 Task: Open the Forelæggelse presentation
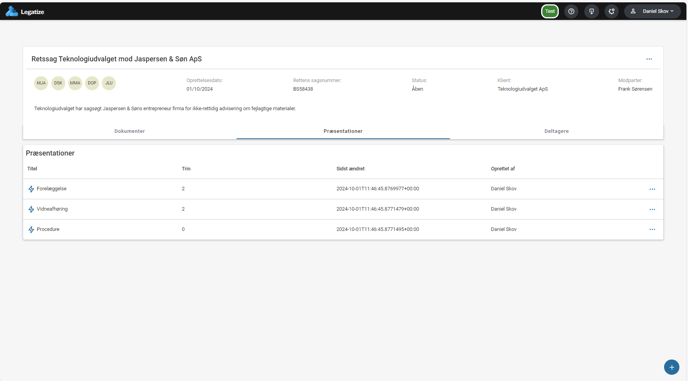tap(51, 189)
